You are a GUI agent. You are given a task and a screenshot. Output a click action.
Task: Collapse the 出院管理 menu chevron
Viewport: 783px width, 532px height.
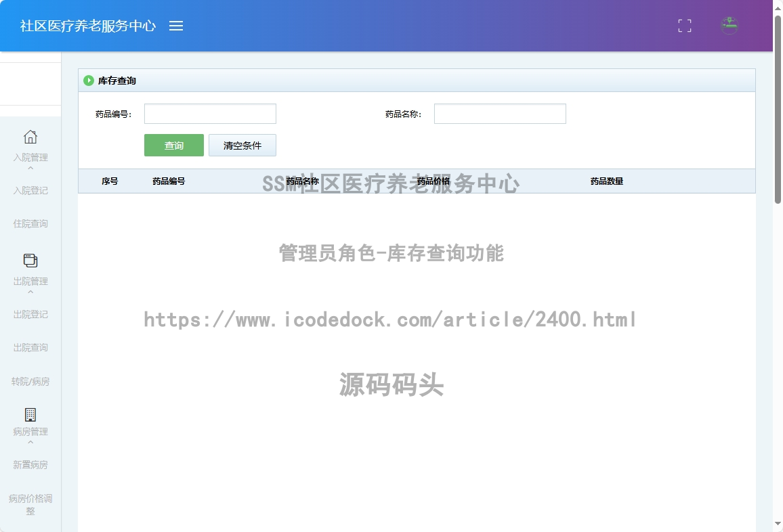30,292
